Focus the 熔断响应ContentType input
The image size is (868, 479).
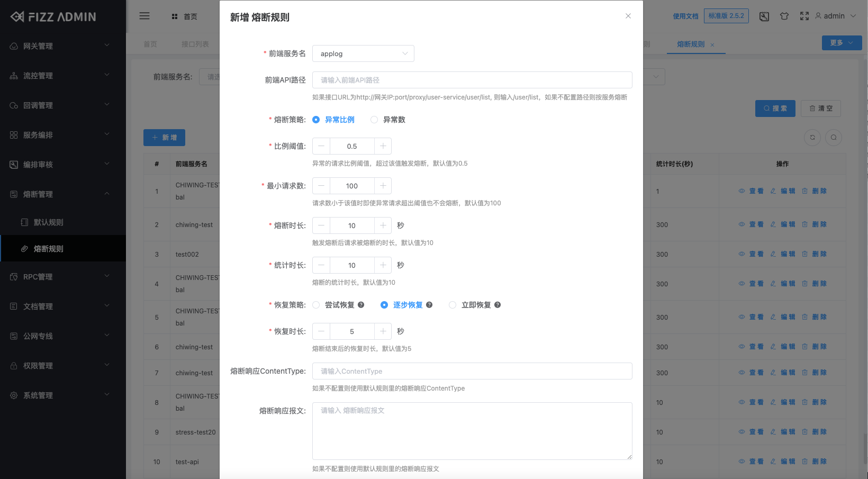[x=472, y=371]
